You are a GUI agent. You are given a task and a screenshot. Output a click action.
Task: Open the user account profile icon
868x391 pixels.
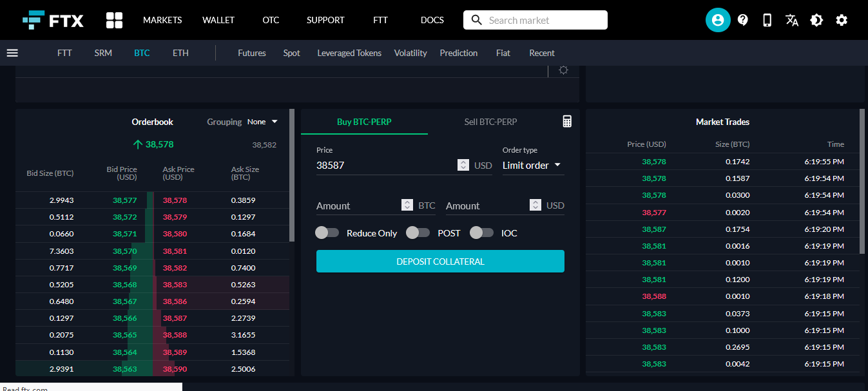[x=718, y=20]
